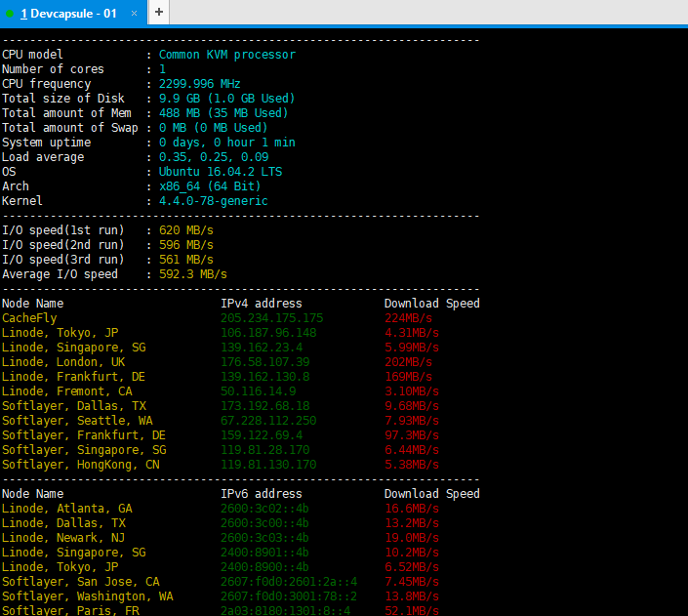
Task: Click the swap value 0 MB (0 MB Used)
Action: coord(213,128)
